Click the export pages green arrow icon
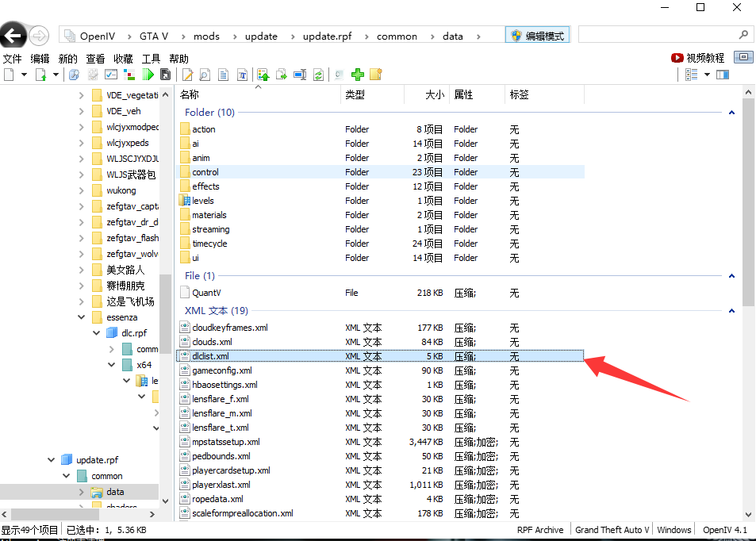The image size is (756, 541). tap(282, 75)
